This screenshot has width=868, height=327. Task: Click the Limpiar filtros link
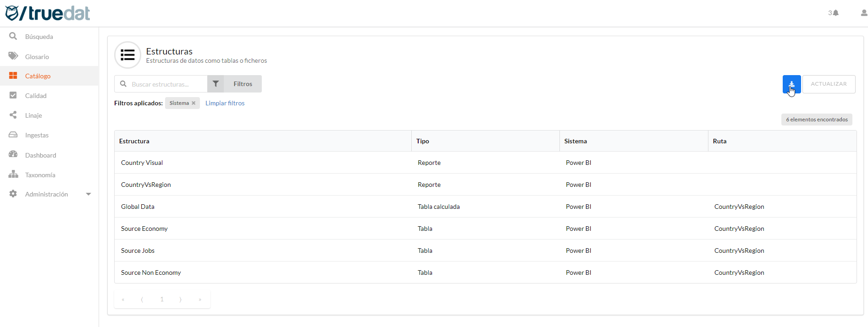point(225,103)
